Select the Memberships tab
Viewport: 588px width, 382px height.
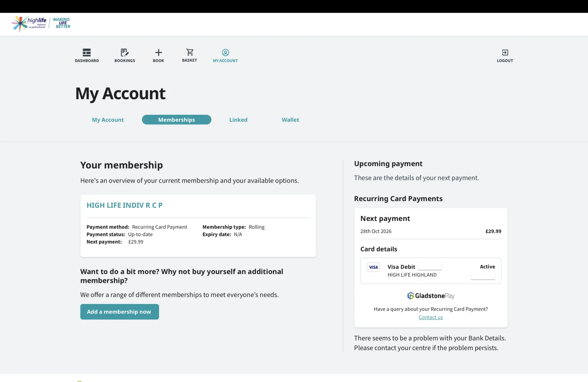pyautogui.click(x=176, y=120)
